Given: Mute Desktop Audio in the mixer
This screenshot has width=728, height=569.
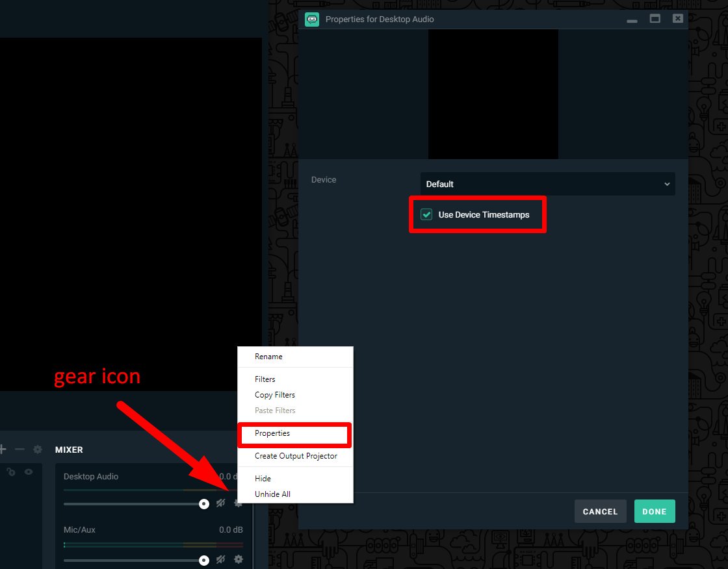Looking at the screenshot, I should coord(221,503).
